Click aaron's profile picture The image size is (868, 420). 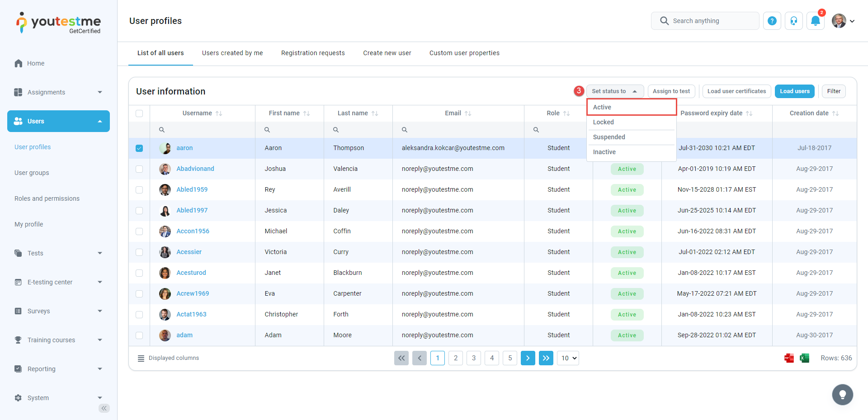(x=165, y=148)
